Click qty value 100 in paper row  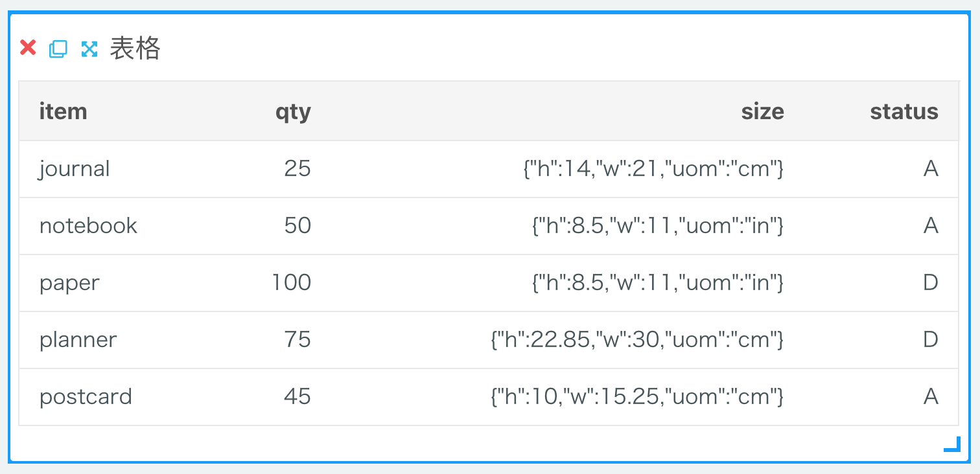[x=291, y=282]
